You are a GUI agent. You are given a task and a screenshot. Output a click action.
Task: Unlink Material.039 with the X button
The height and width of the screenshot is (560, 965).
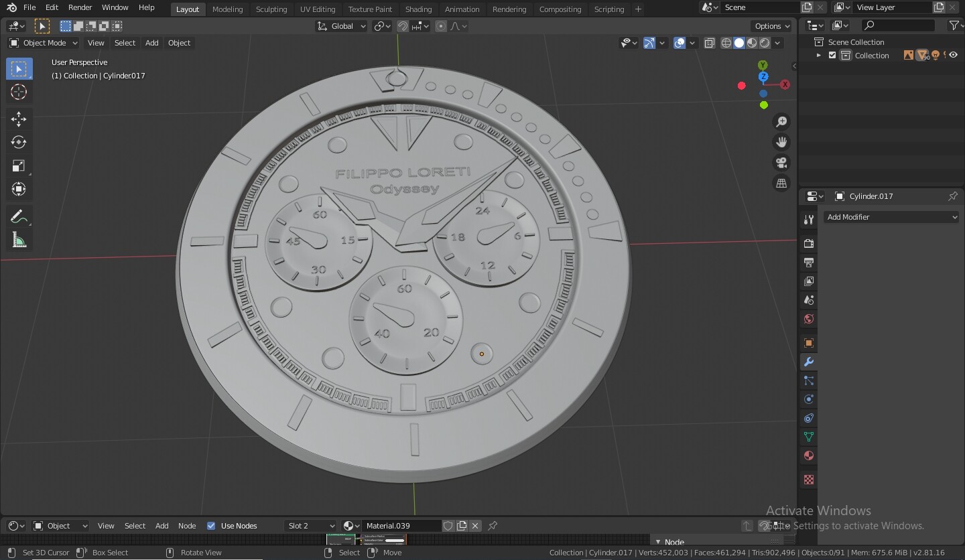click(x=475, y=526)
